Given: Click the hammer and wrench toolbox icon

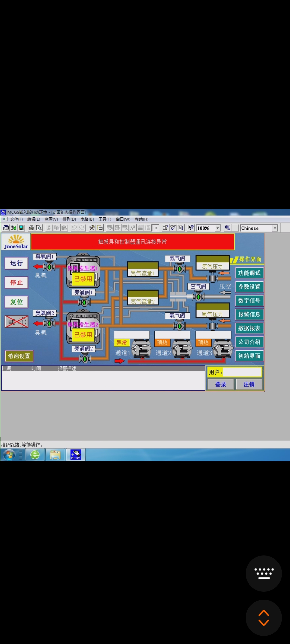Looking at the screenshot, I should (92, 228).
